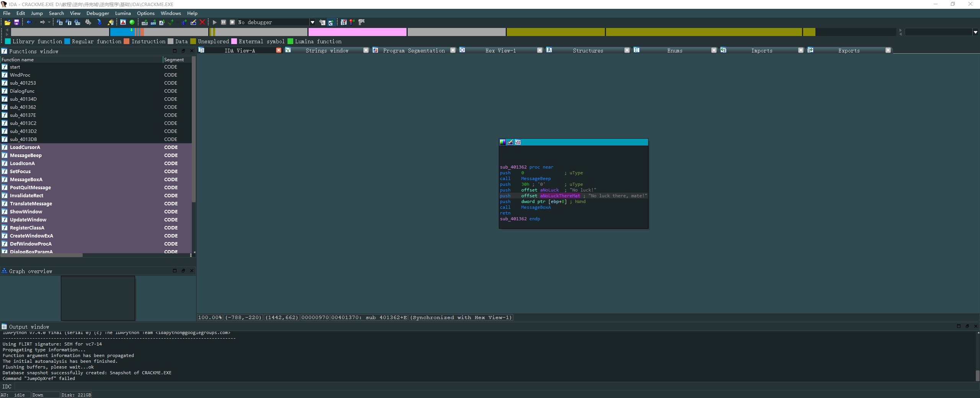Click the red X delete icon in toolbar
Image resolution: width=980 pixels, height=398 pixels.
pyautogui.click(x=203, y=22)
